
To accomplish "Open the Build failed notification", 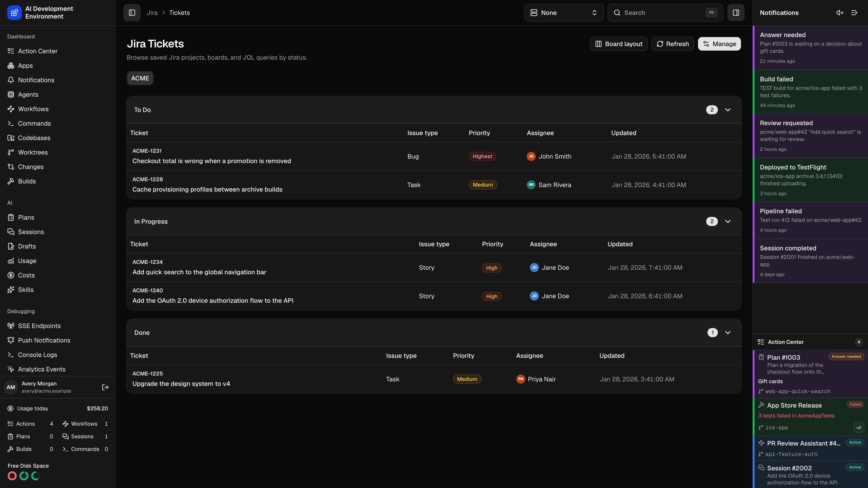I will click(810, 92).
